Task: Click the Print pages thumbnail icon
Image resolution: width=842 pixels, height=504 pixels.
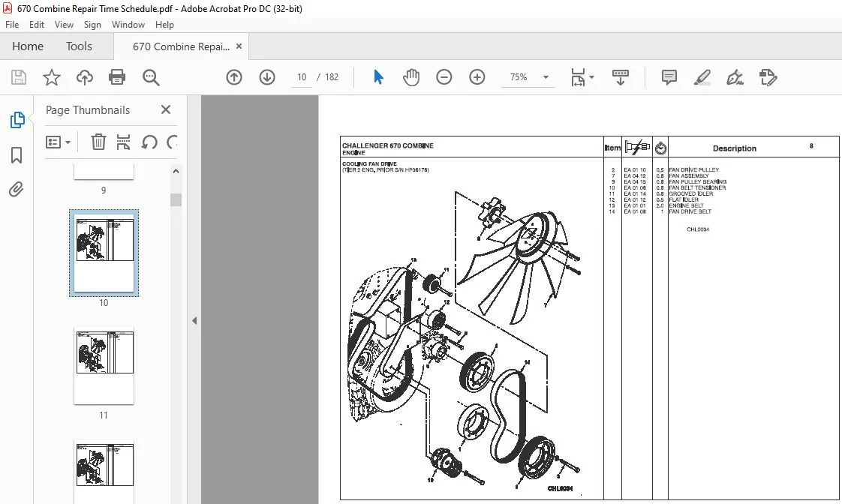Action: [x=124, y=142]
